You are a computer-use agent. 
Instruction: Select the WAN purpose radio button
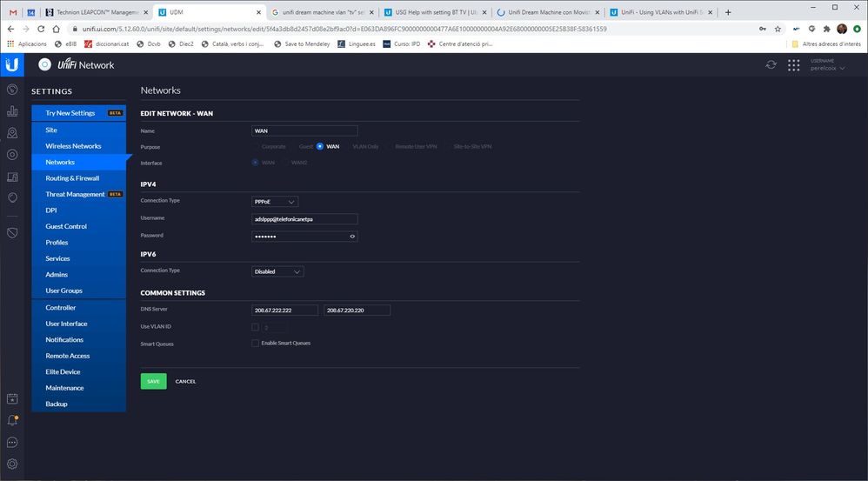320,147
